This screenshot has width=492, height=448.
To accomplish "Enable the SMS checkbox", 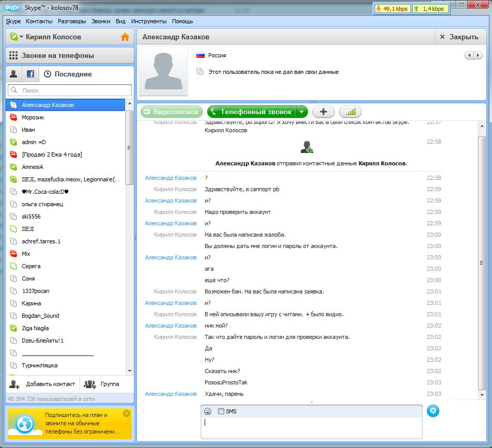I will tap(221, 411).
